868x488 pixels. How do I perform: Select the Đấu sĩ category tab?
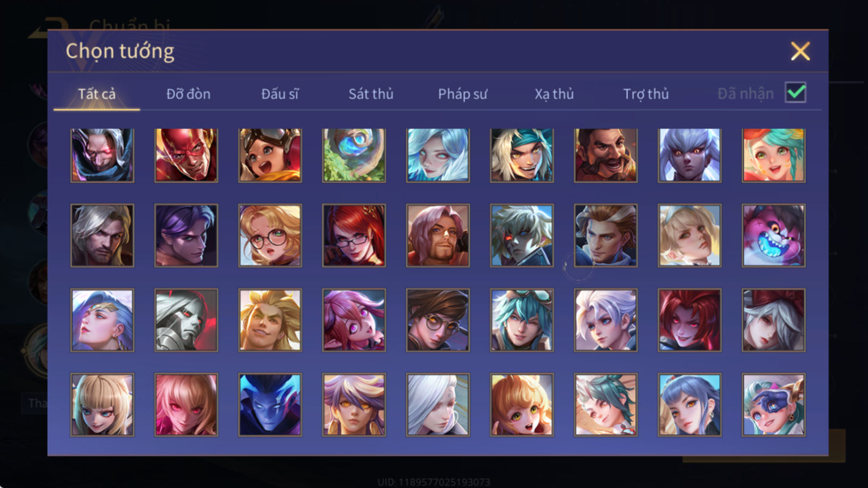click(279, 94)
